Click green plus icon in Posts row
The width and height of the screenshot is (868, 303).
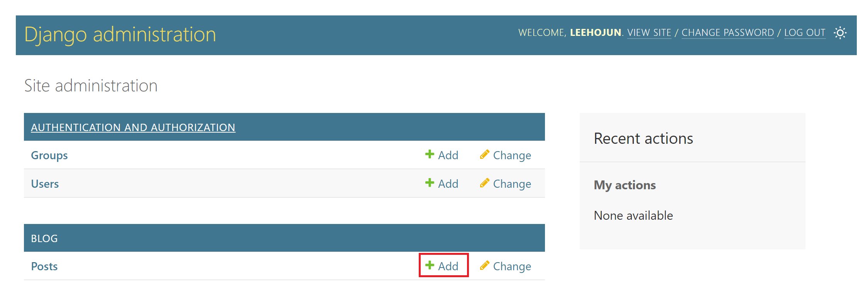pyautogui.click(x=430, y=265)
